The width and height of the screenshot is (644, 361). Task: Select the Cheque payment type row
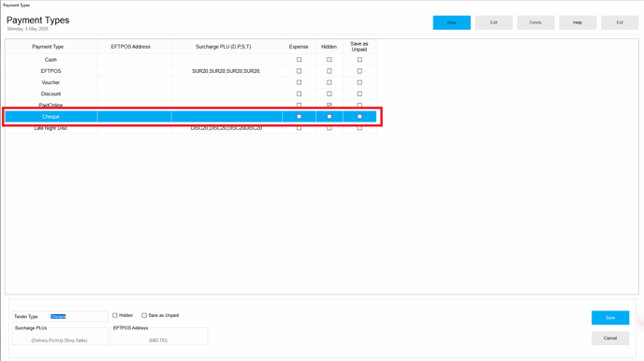tap(191, 117)
